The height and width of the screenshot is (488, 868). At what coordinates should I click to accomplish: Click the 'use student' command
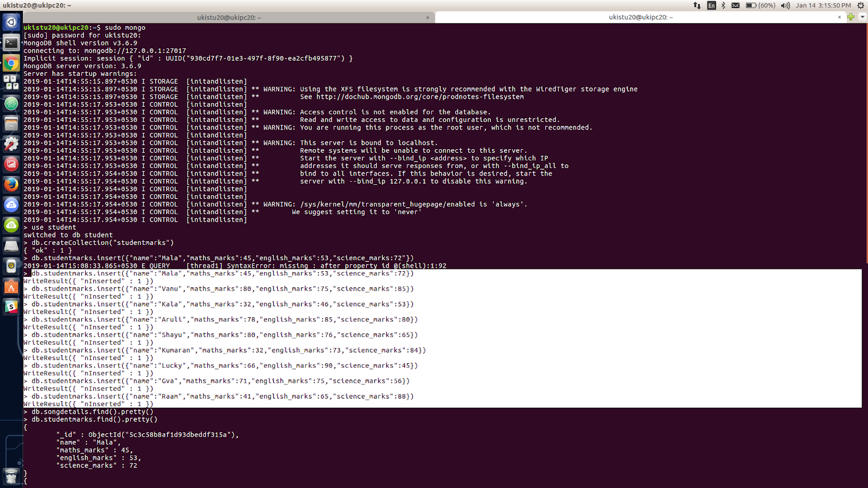coord(54,227)
